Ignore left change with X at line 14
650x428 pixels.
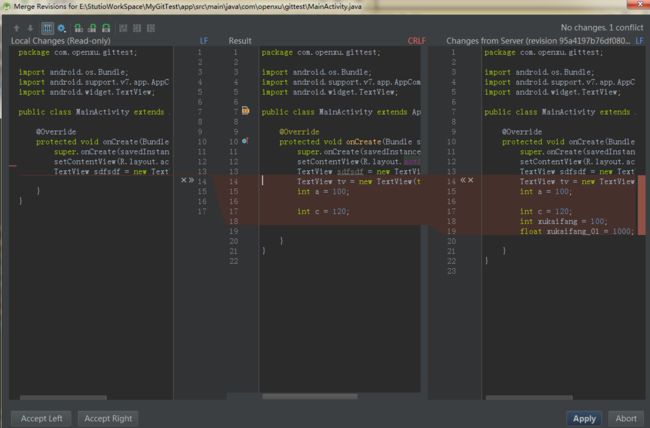183,180
